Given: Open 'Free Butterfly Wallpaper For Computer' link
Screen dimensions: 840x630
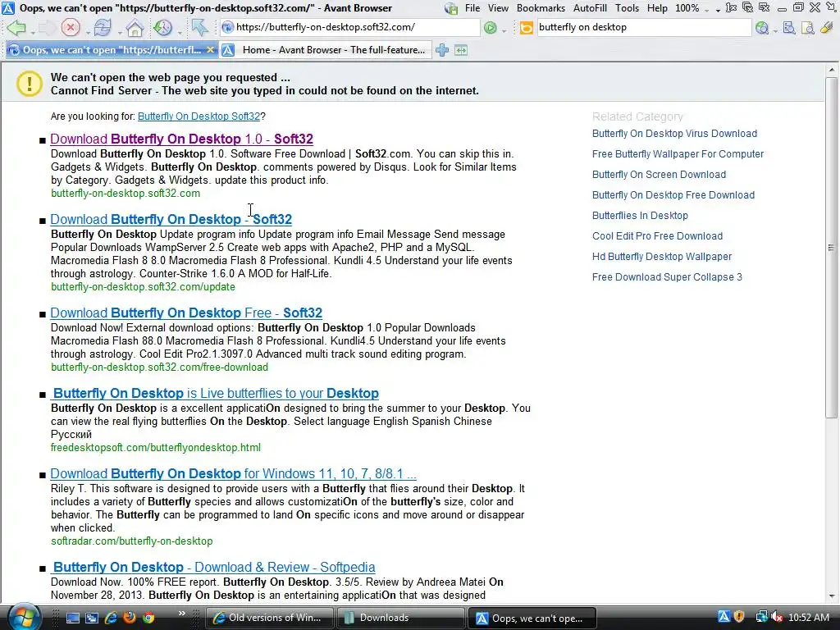Looking at the screenshot, I should click(678, 153).
